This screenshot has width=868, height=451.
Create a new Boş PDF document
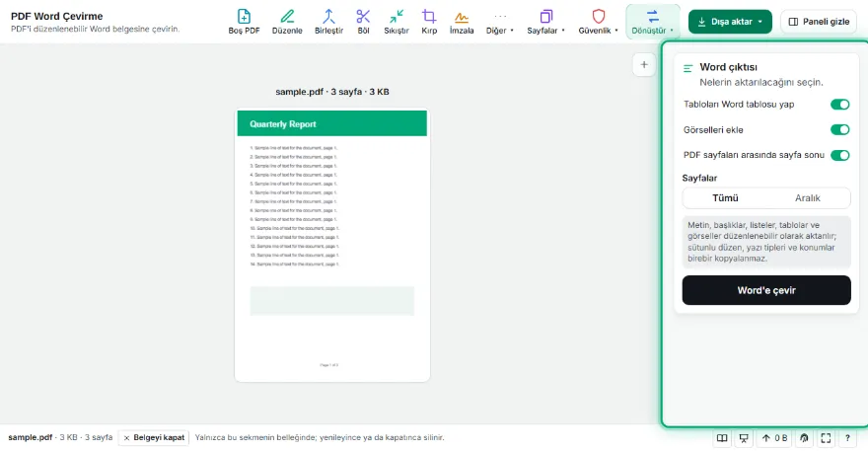click(x=244, y=22)
